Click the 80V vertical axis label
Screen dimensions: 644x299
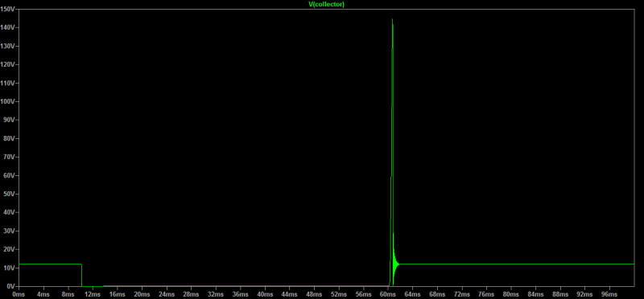(x=10, y=138)
